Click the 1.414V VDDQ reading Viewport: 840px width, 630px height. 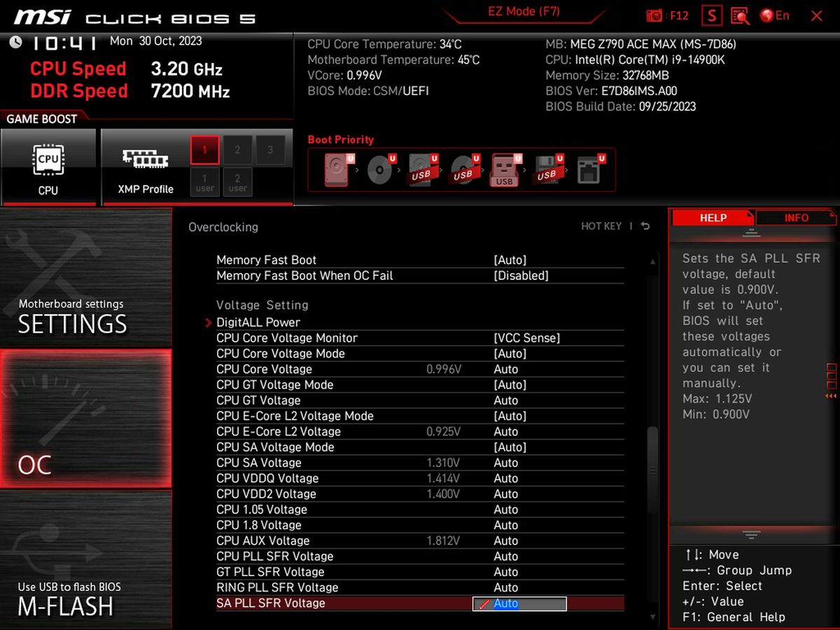click(443, 478)
